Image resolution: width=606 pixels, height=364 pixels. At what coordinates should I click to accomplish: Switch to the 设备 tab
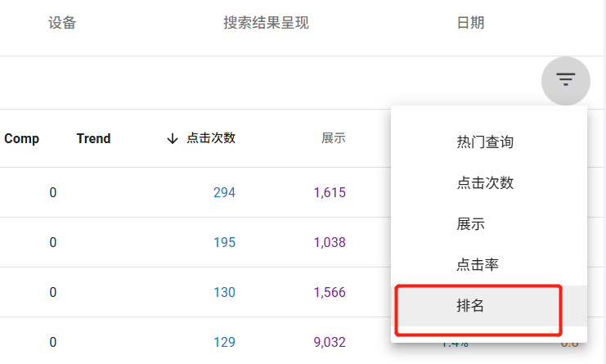click(x=62, y=23)
